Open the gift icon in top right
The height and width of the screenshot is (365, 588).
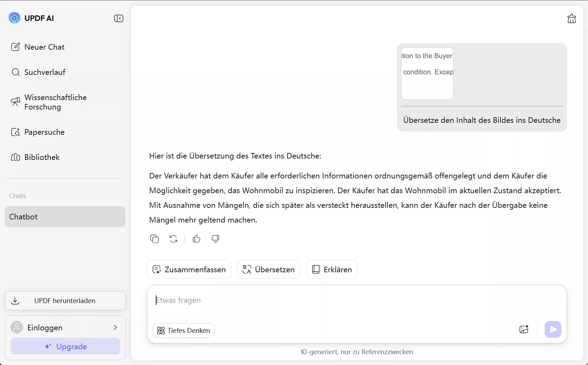point(572,19)
